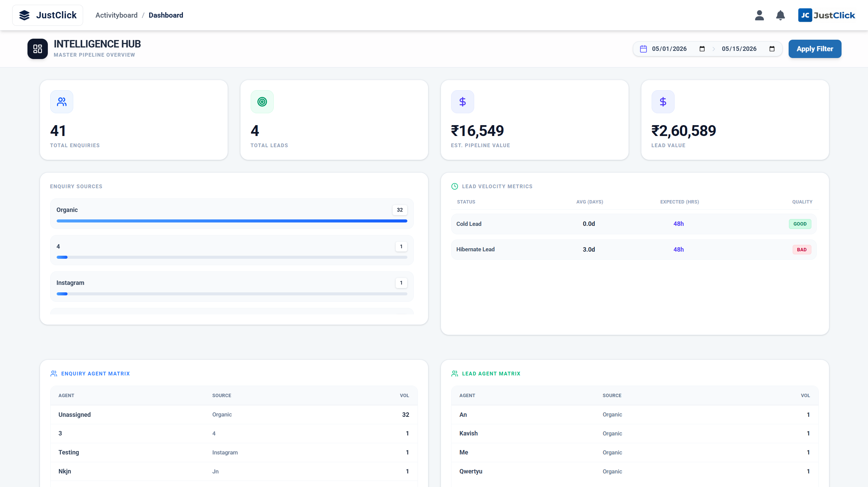Click the Enquiry Agent Matrix people icon
This screenshot has width=868, height=487.
point(54,374)
